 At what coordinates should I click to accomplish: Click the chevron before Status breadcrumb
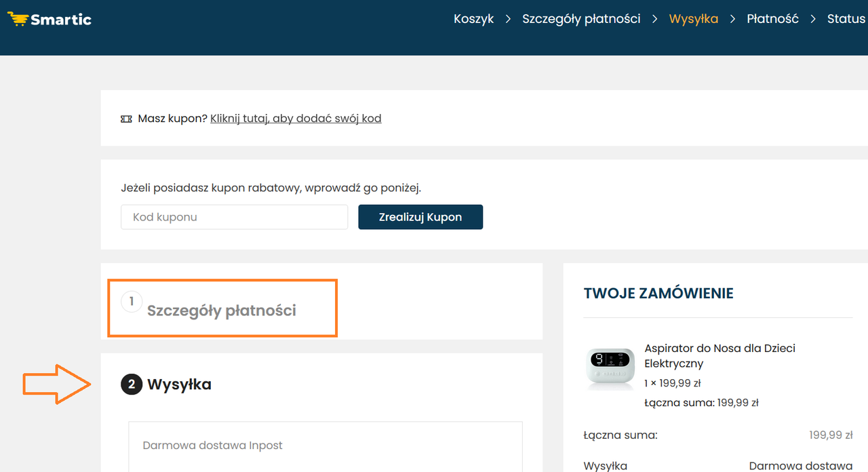[813, 19]
